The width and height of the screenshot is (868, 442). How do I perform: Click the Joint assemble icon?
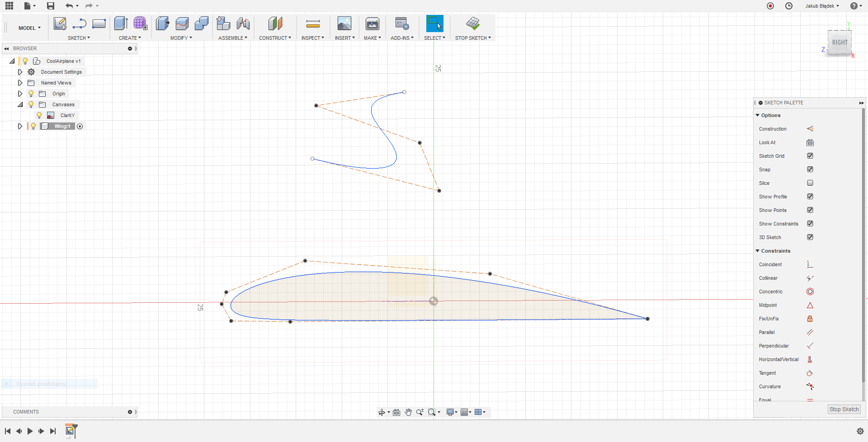pos(243,24)
